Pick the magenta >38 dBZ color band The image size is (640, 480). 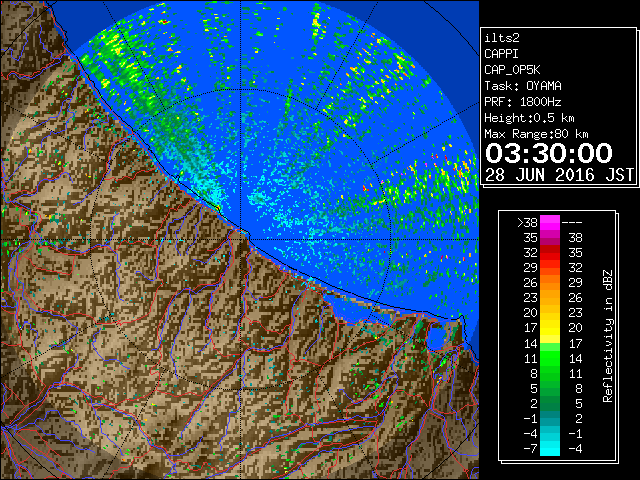tap(550, 223)
